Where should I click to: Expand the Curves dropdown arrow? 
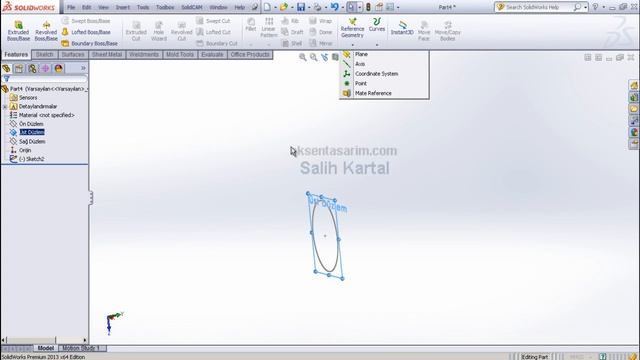point(377,44)
